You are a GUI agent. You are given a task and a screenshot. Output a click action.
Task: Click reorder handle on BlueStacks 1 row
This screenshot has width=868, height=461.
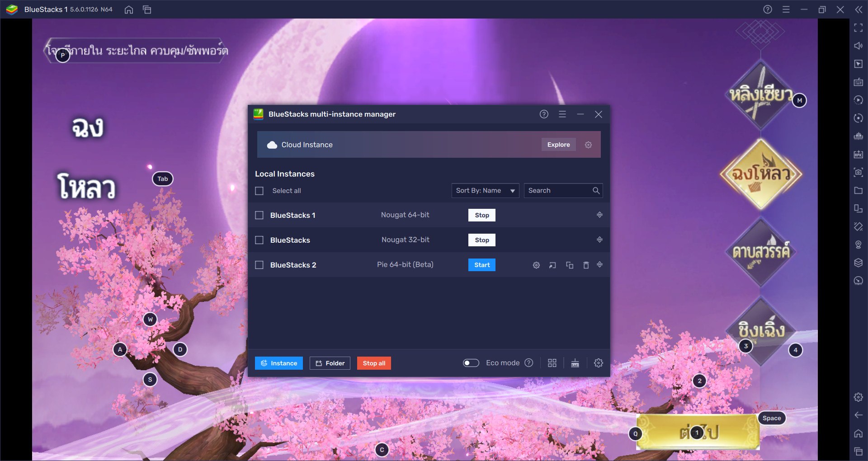coord(599,215)
